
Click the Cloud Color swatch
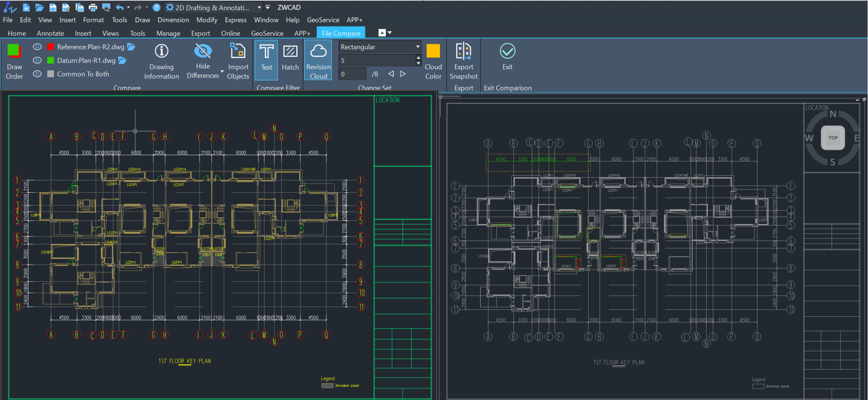(433, 50)
